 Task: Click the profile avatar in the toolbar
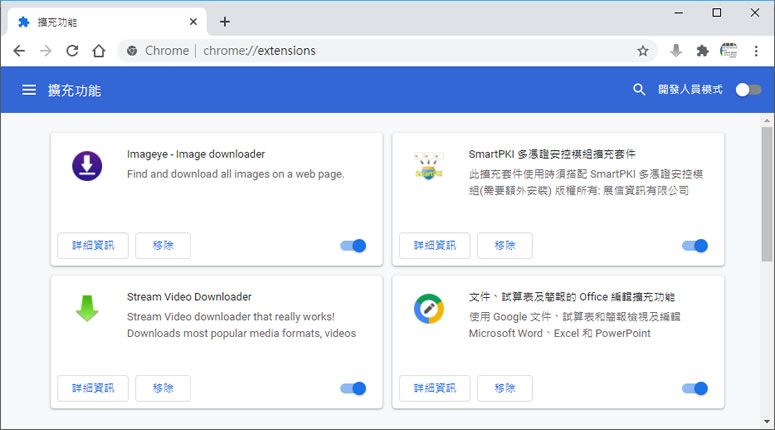point(729,50)
